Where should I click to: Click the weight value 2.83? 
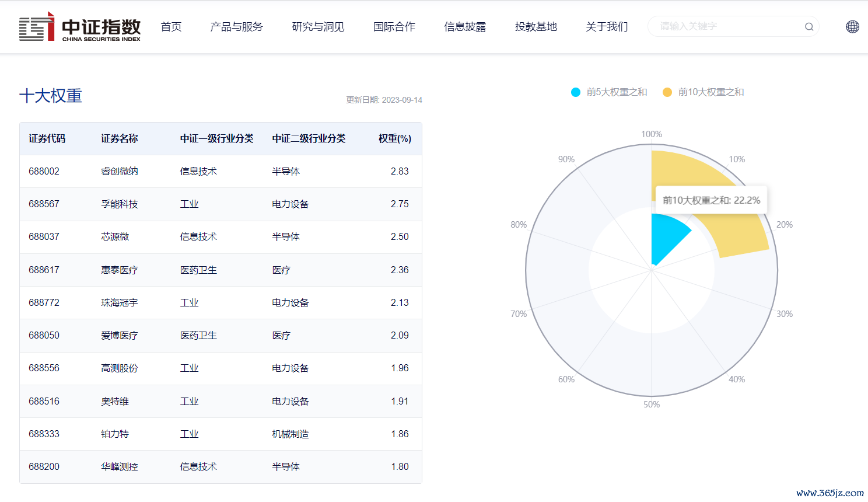(x=400, y=172)
